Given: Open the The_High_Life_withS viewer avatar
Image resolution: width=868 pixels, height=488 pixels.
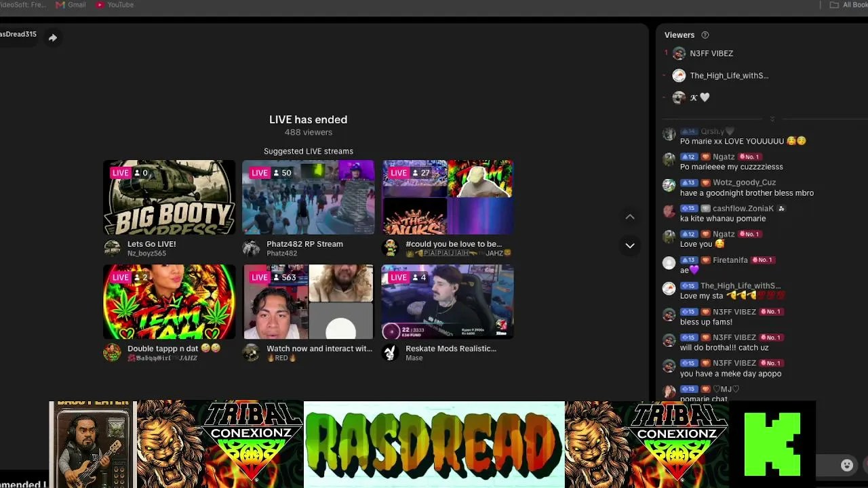Looking at the screenshot, I should pyautogui.click(x=679, y=76).
